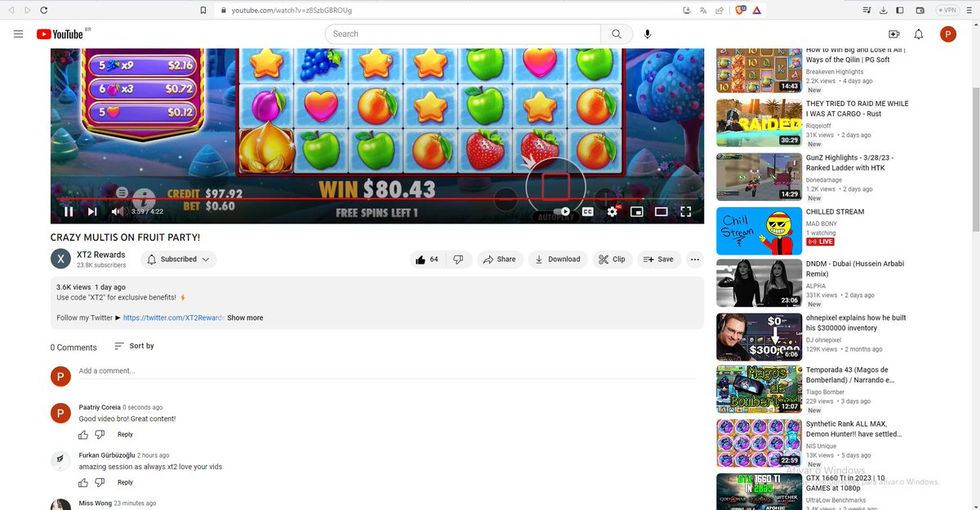Open the browser downloads icon
The height and width of the screenshot is (510, 980).
(884, 10)
